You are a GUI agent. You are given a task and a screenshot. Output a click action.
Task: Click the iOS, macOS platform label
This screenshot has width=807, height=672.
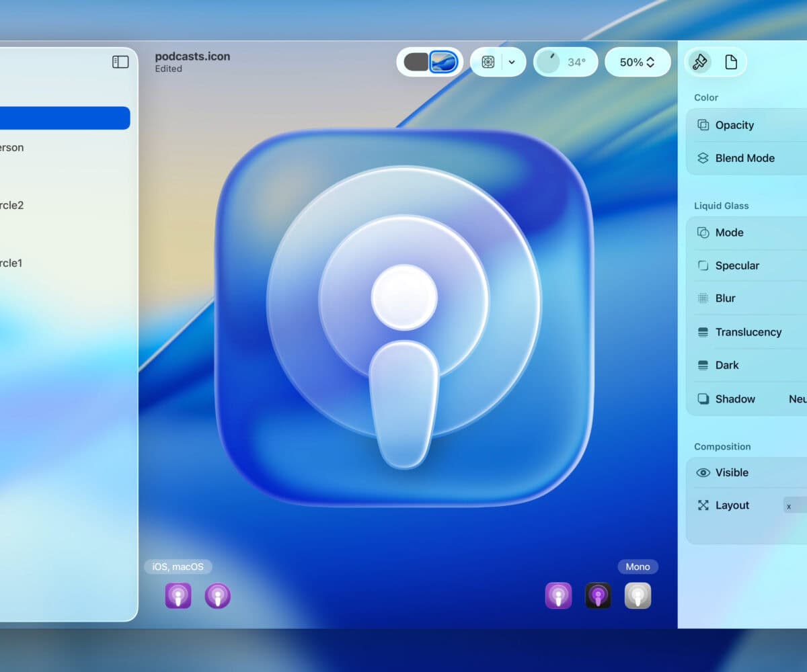tap(178, 566)
